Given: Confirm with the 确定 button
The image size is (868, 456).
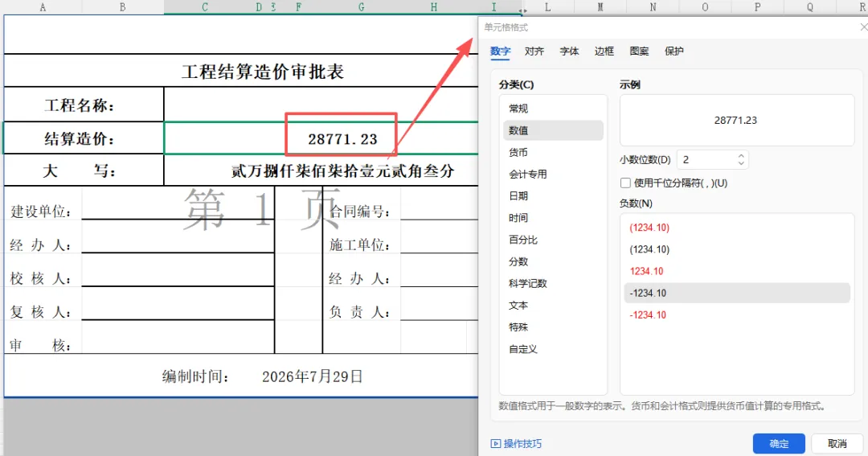Looking at the screenshot, I should click(779, 444).
